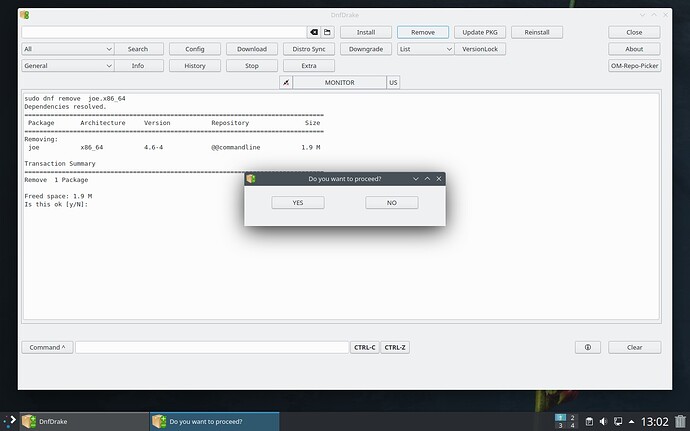The image size is (690, 431).
Task: Clear the package search field with backspace icon
Action: [314, 32]
